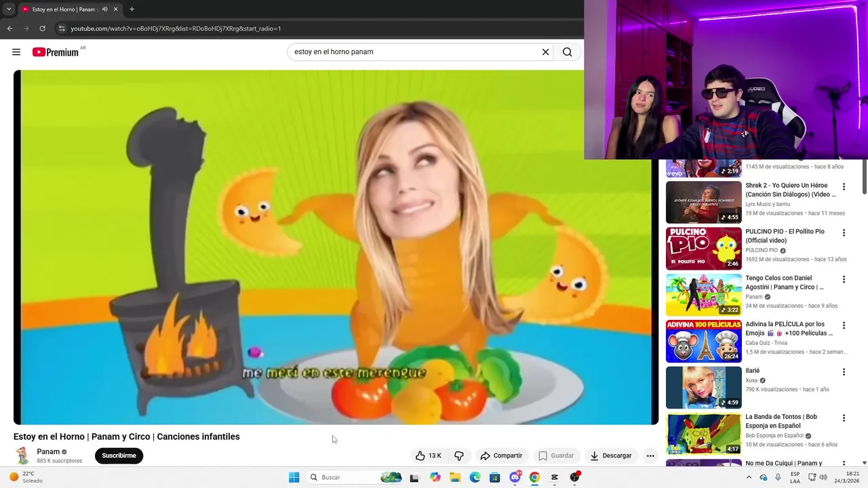
Task: Open the 'Tengo Celos con Daniel Agostini' title
Action: (x=785, y=282)
